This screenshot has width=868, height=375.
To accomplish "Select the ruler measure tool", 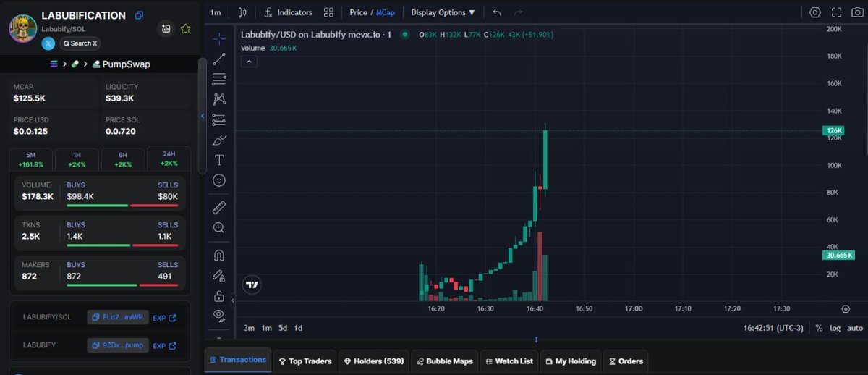I will [219, 208].
